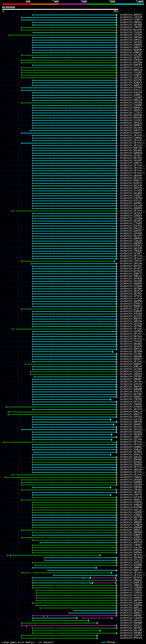Select hit label UniRef100_C7Z9J3

tap(131, 113)
